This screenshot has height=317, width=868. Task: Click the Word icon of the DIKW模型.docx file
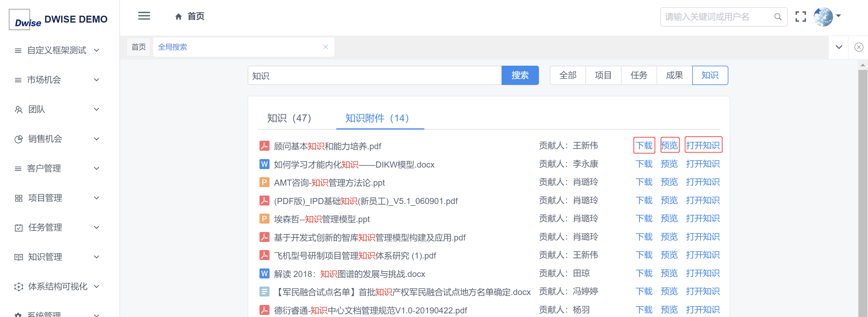(x=264, y=164)
